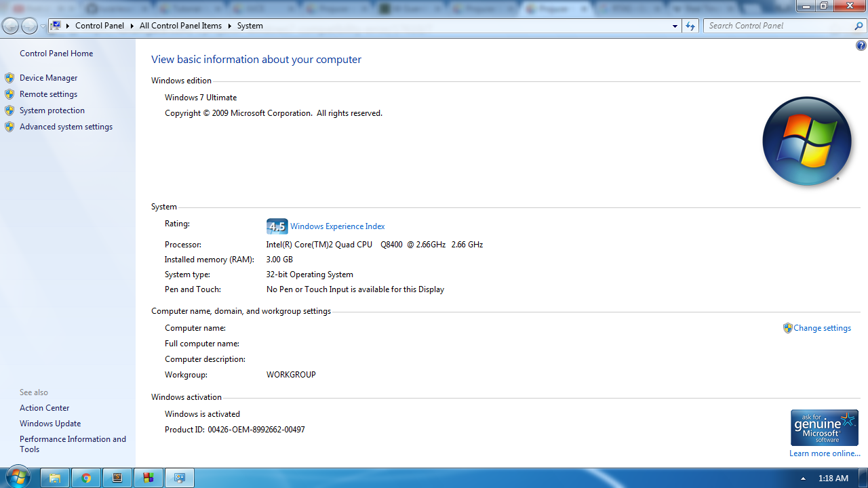The width and height of the screenshot is (868, 488).
Task: Click the System window taskbar button
Action: pyautogui.click(x=180, y=478)
